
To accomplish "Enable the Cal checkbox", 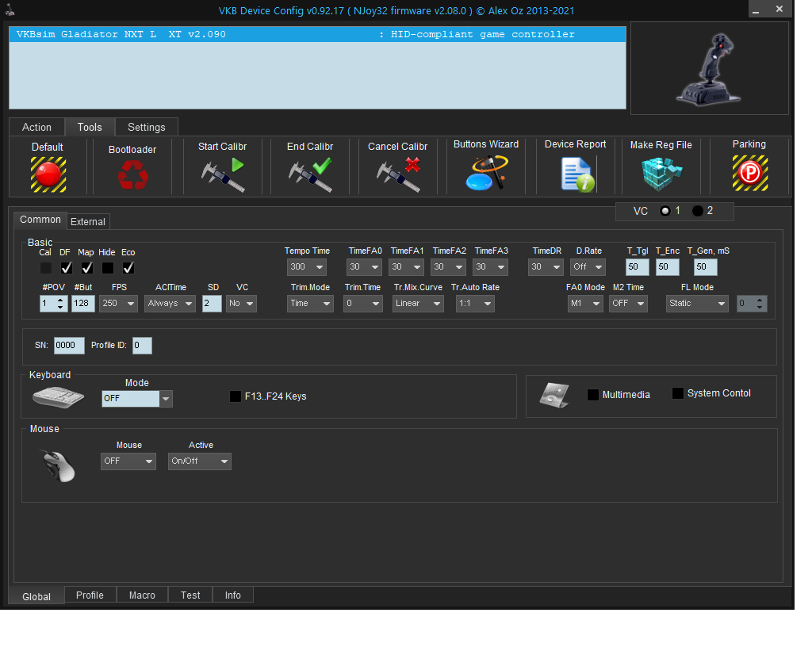I will click(46, 268).
